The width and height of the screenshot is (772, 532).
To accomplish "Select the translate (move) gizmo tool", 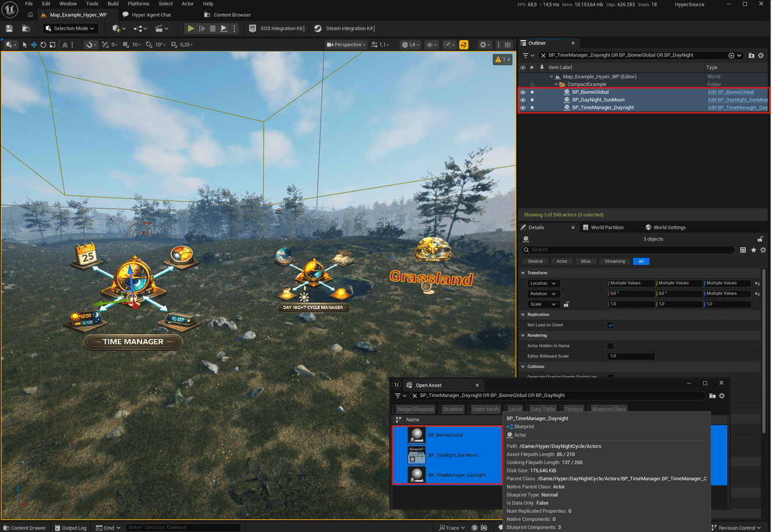I will [x=34, y=44].
